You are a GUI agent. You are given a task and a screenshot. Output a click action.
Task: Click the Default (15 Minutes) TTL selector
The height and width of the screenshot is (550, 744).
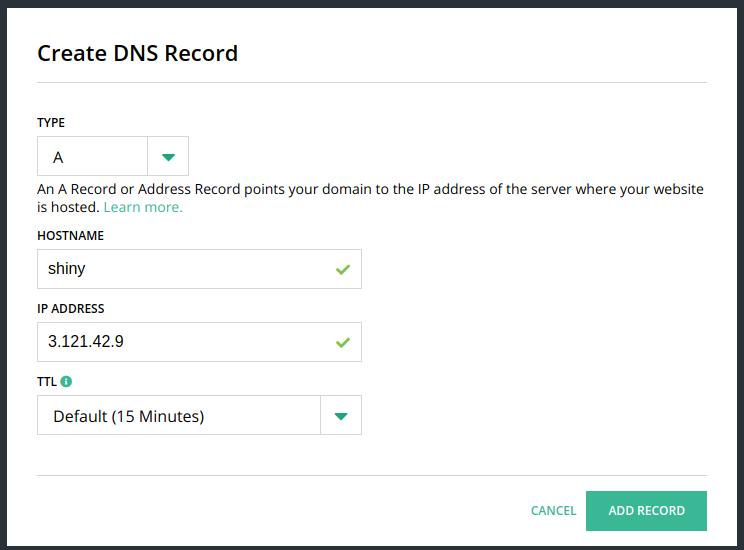point(199,415)
